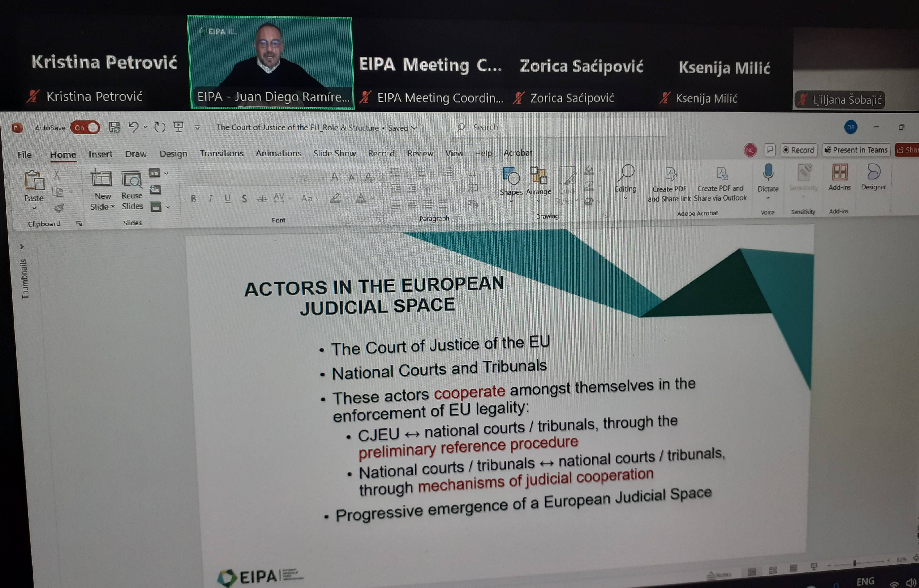The height and width of the screenshot is (588, 919).
Task: Click the Cut scissors icon
Action: click(57, 175)
